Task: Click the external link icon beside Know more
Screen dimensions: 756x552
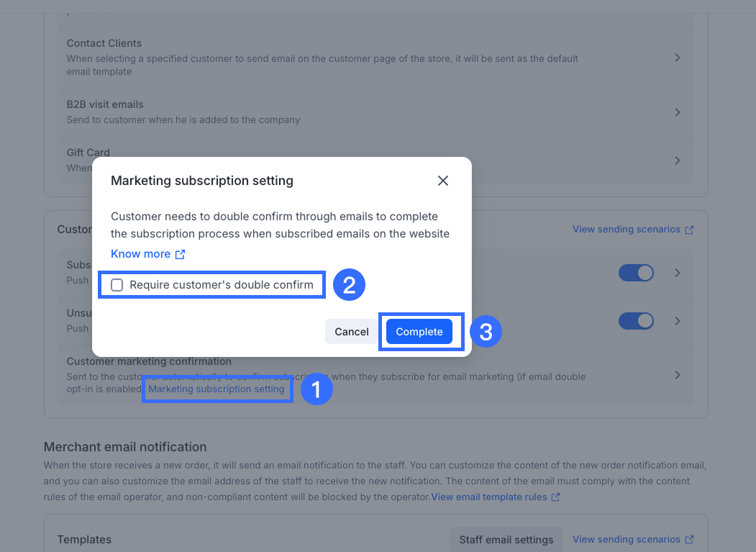Action: point(180,254)
